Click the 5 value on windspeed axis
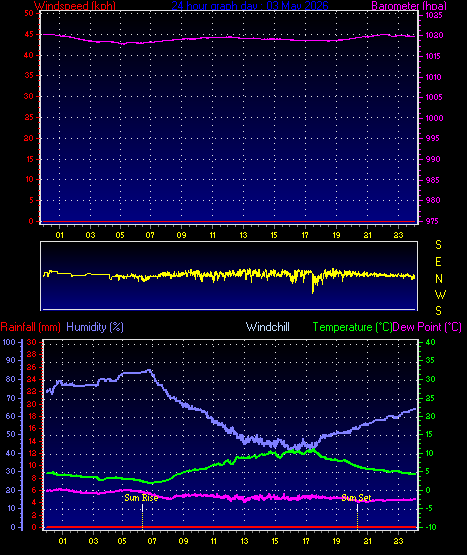The height and width of the screenshot is (555, 467). [x=31, y=200]
